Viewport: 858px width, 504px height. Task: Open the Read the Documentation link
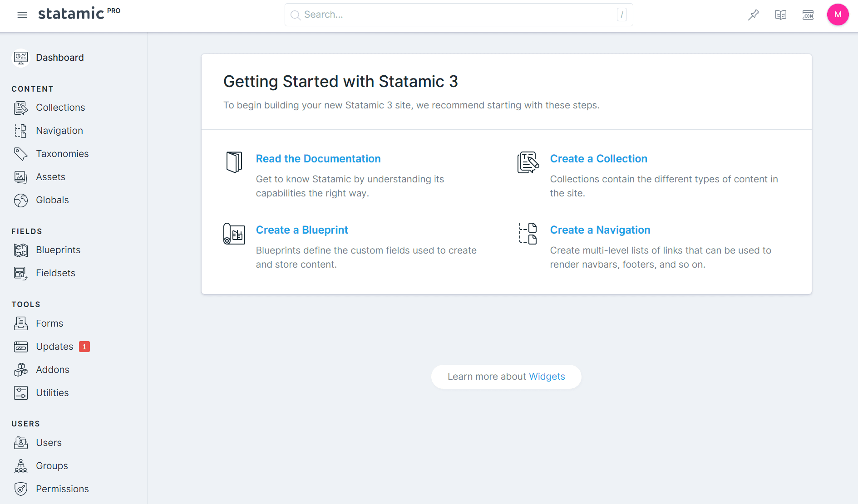click(x=318, y=159)
